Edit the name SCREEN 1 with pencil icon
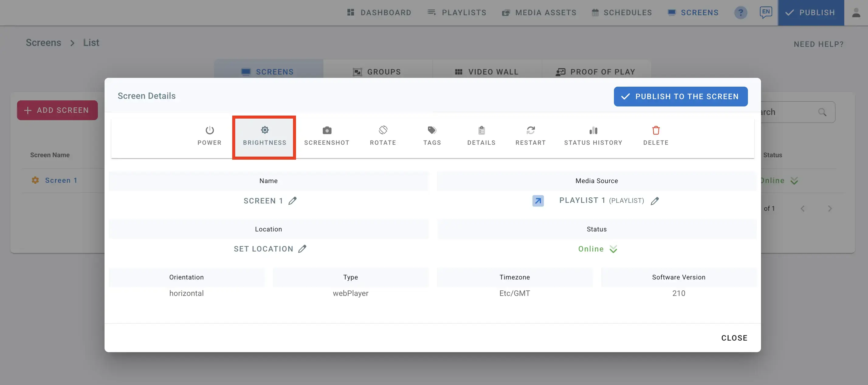The image size is (868, 385). pyautogui.click(x=292, y=200)
